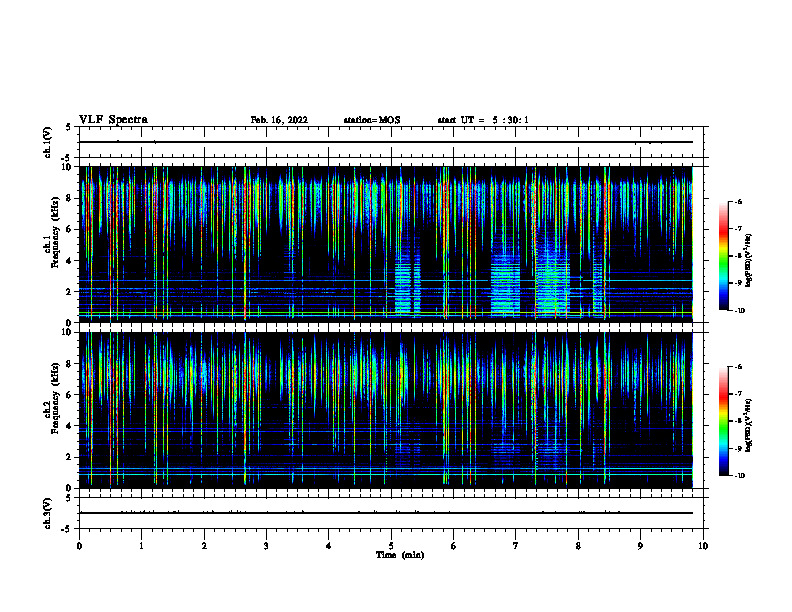Click the ch.2 frequency axis "6" tick label
This screenshot has height=612, width=792.
point(70,395)
